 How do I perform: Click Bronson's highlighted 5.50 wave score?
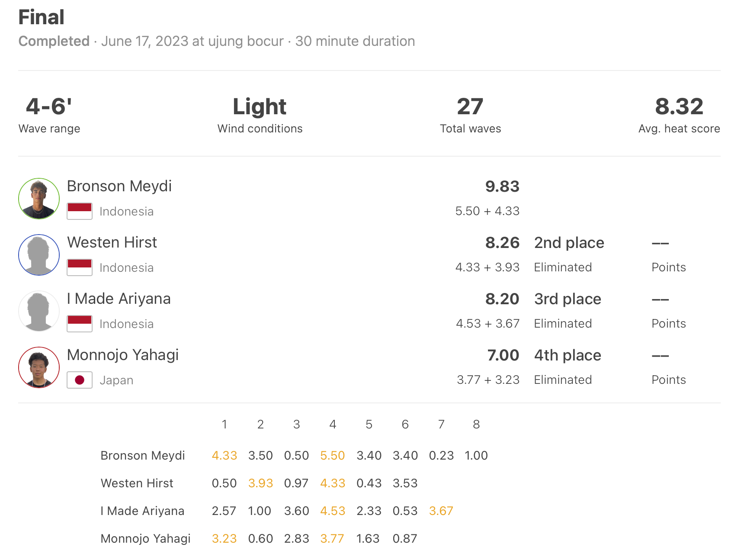point(333,456)
